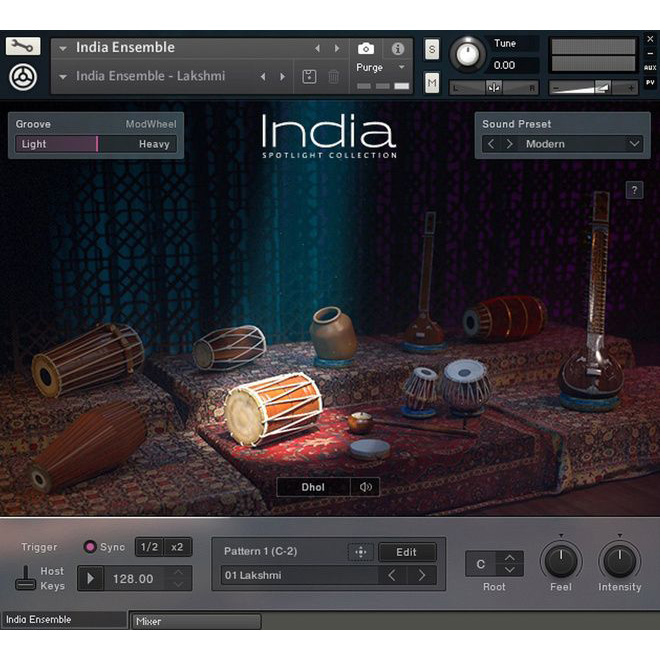
Task: Enable double-time x2 tempo button
Action: (177, 547)
